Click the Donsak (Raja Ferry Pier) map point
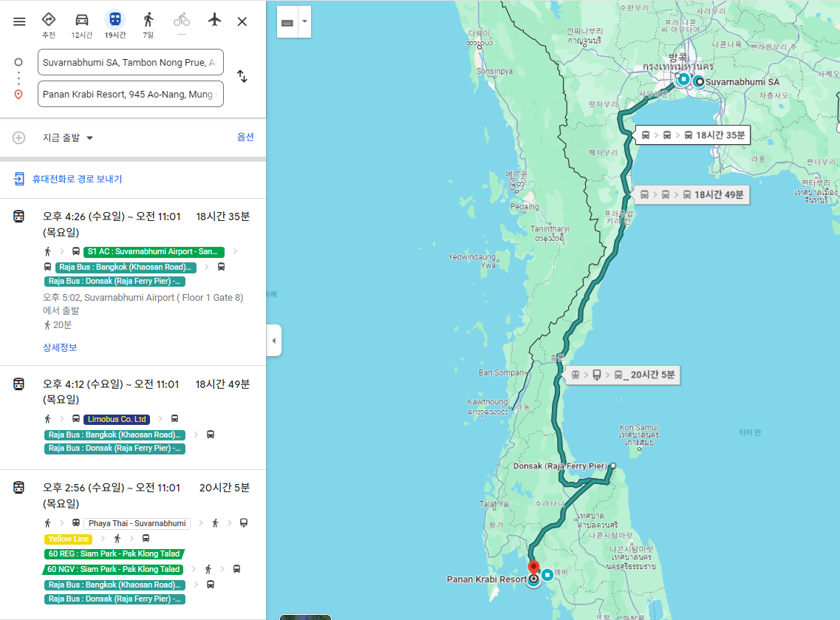 tap(613, 466)
